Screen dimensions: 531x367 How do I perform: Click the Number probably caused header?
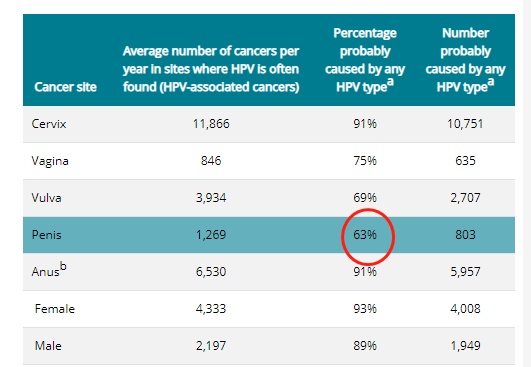465,60
